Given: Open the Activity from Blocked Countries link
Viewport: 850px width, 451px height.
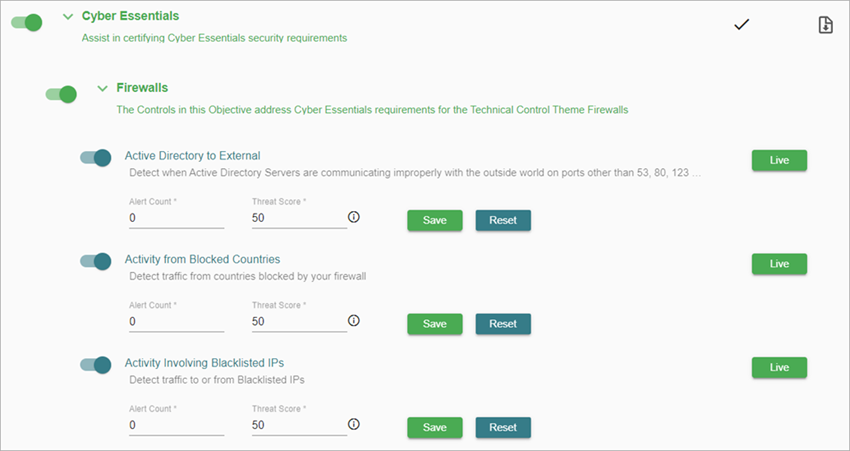Looking at the screenshot, I should coord(202,259).
